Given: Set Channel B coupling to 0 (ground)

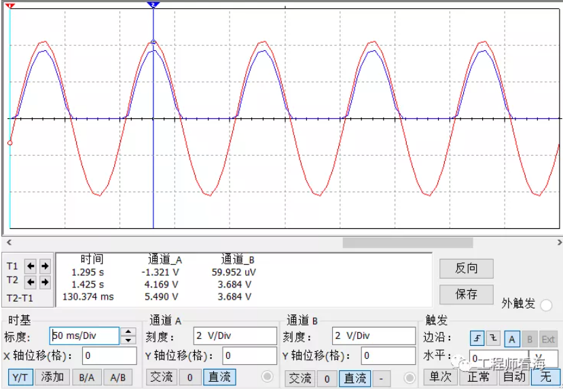Looking at the screenshot, I should 327,378.
